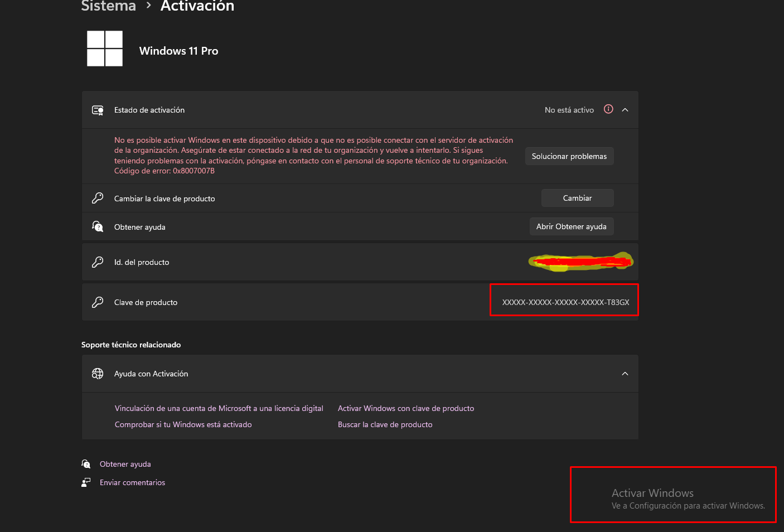The image size is (784, 532).
Task: Click the globe icon beside Ayuda con Activación
Action: coord(98,374)
